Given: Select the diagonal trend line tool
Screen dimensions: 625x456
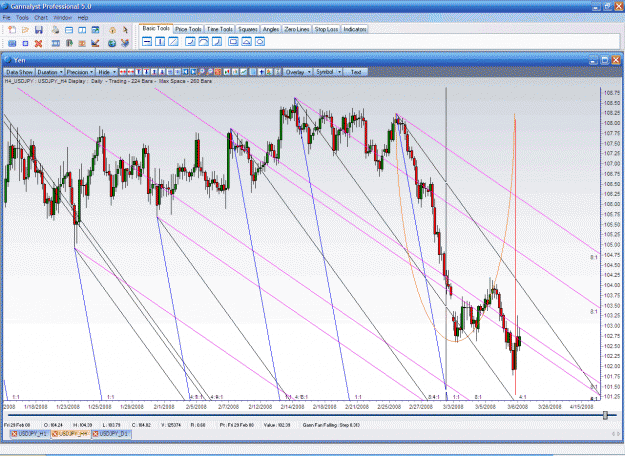Looking at the screenshot, I should [x=173, y=41].
